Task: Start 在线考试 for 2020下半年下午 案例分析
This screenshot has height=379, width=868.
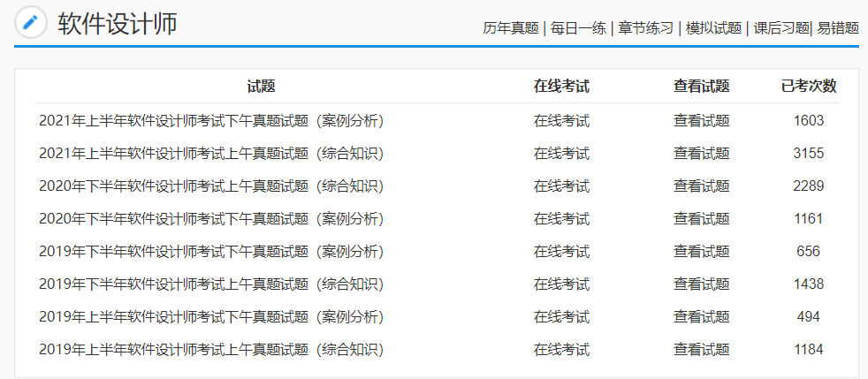Action: click(x=561, y=218)
